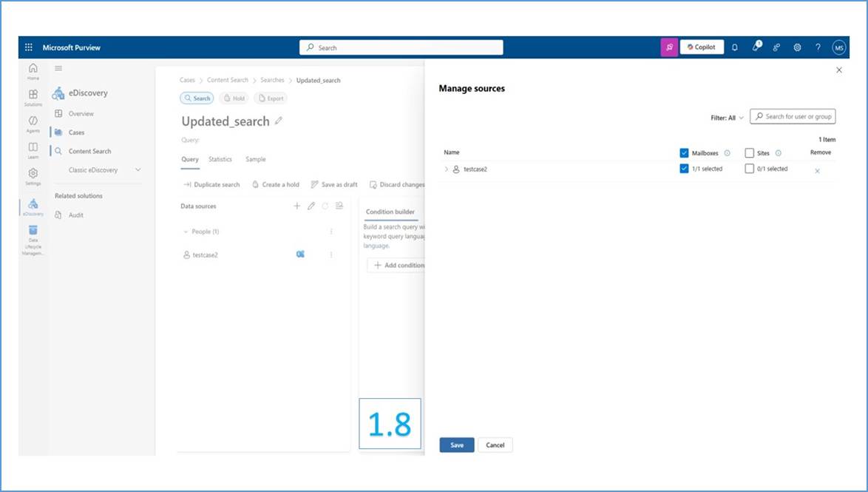The height and width of the screenshot is (492, 868).
Task: Open Overview in the eDiscovery menu
Action: [x=81, y=114]
